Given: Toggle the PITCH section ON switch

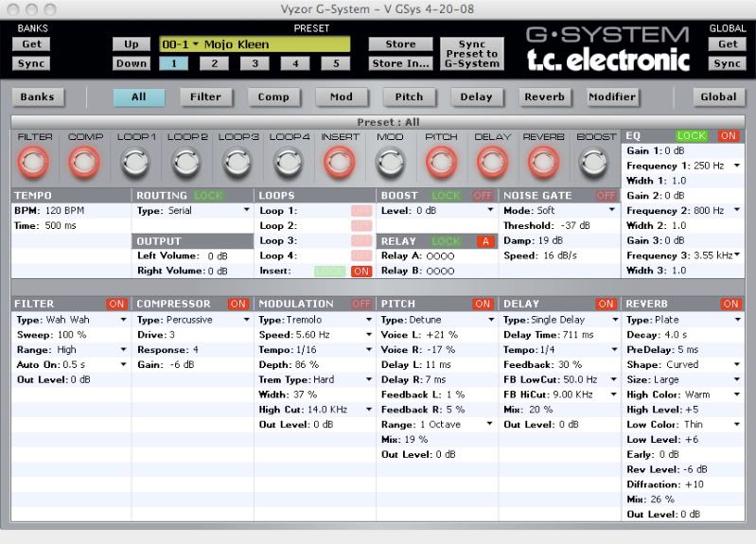Looking at the screenshot, I should click(x=483, y=304).
